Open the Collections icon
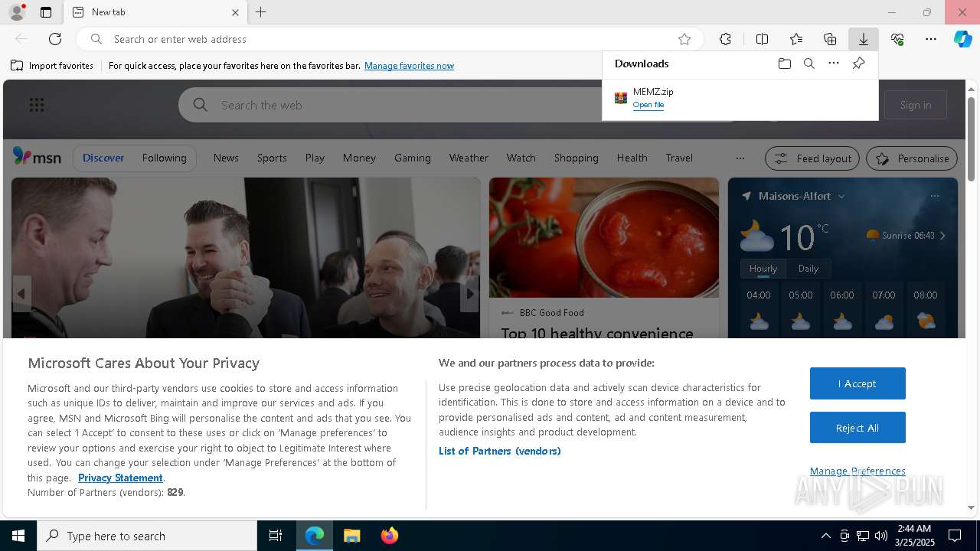The width and height of the screenshot is (980, 551). click(830, 39)
